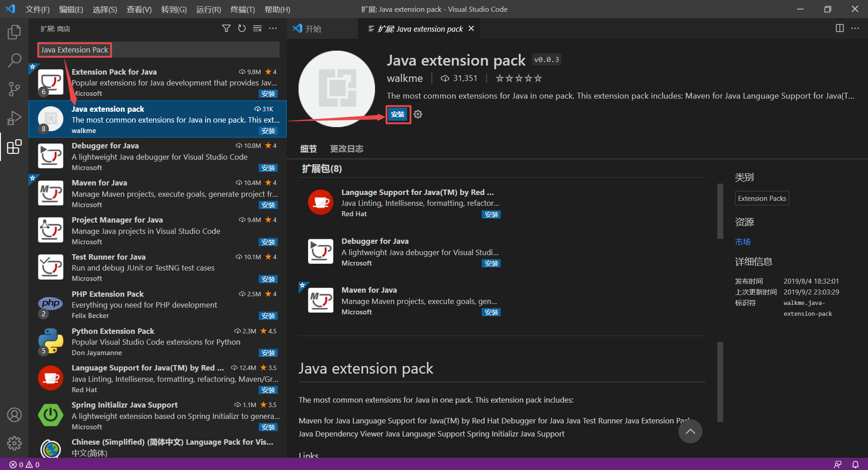868x470 pixels.
Task: Select Spring Initializr Java Support item
Action: (158, 416)
